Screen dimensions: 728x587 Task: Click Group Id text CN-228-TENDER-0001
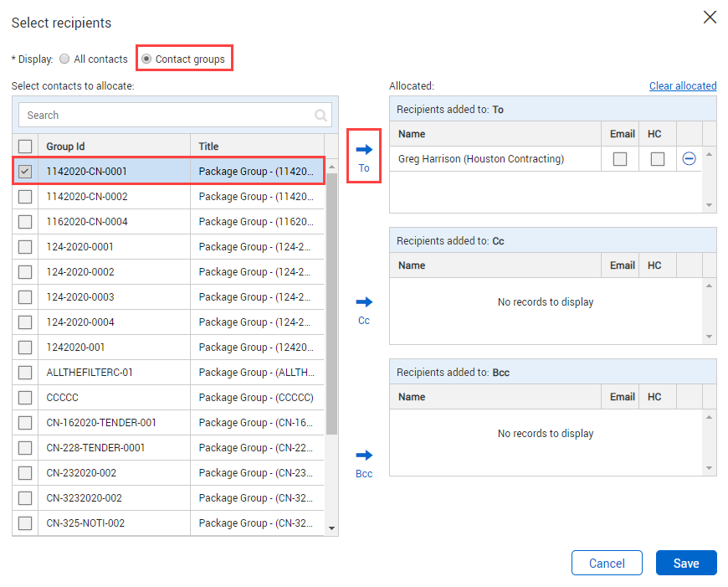pos(95,447)
